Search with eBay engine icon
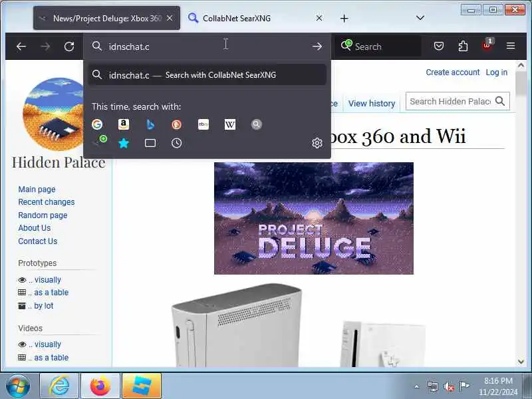The height and width of the screenshot is (399, 532). click(203, 124)
